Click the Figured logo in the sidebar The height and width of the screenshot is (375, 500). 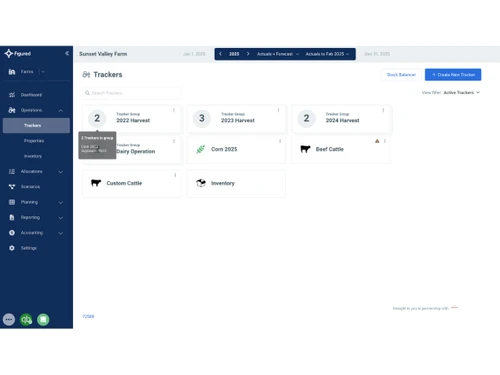click(x=18, y=53)
